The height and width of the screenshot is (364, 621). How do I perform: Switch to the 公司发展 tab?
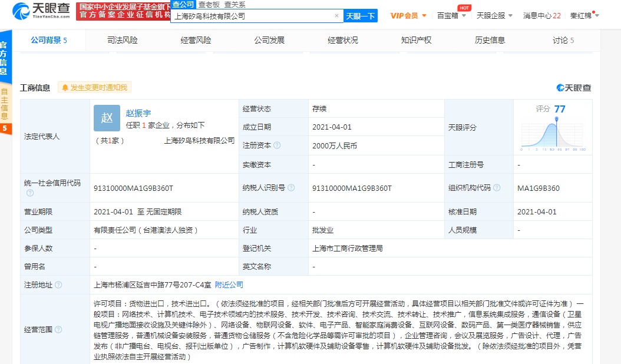[269, 40]
